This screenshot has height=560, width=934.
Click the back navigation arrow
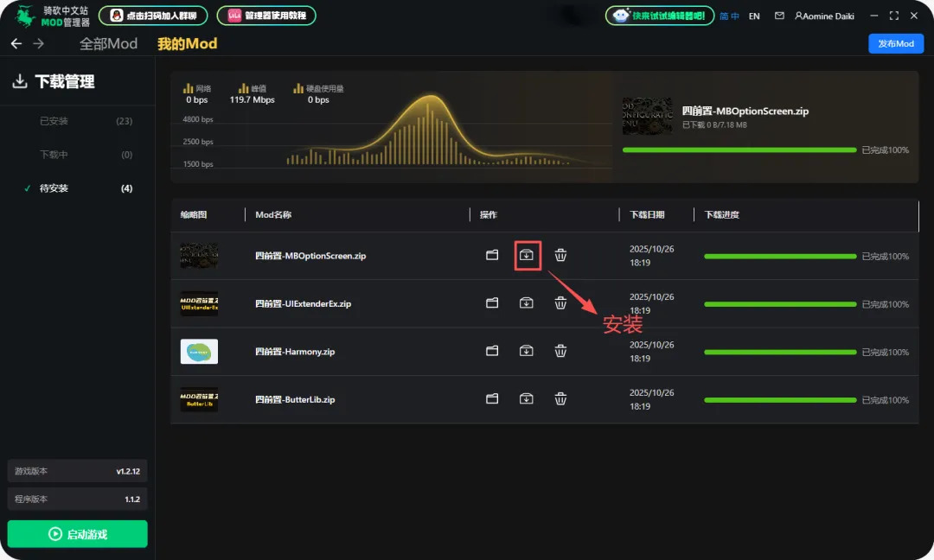click(x=16, y=44)
